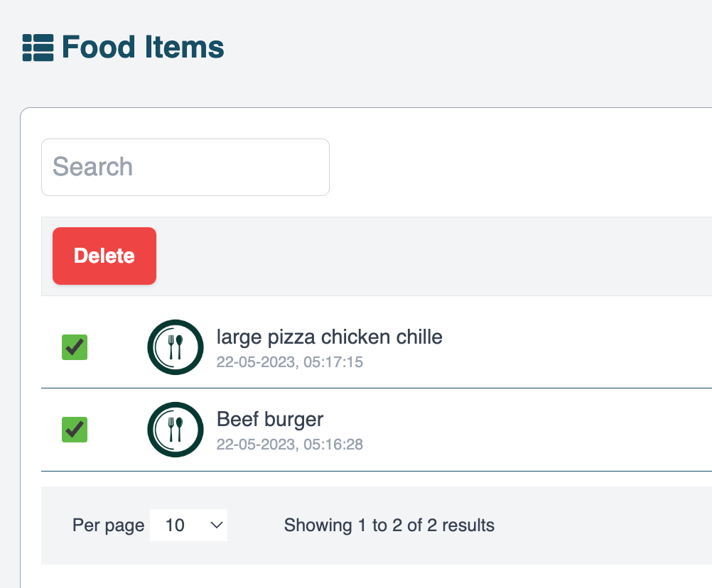The height and width of the screenshot is (588, 712).
Task: Open the large pizza chicken chille item name
Action: [x=329, y=337]
